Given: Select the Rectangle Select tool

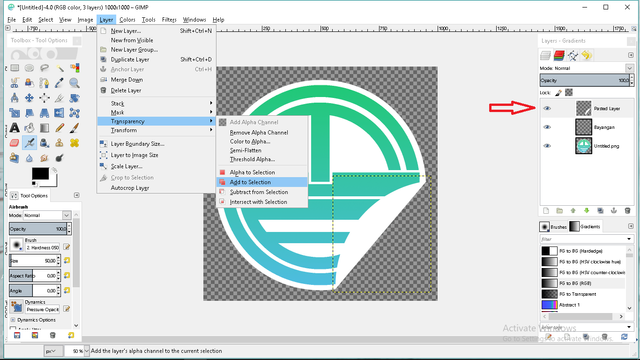Looking at the screenshot, I should 15,68.
